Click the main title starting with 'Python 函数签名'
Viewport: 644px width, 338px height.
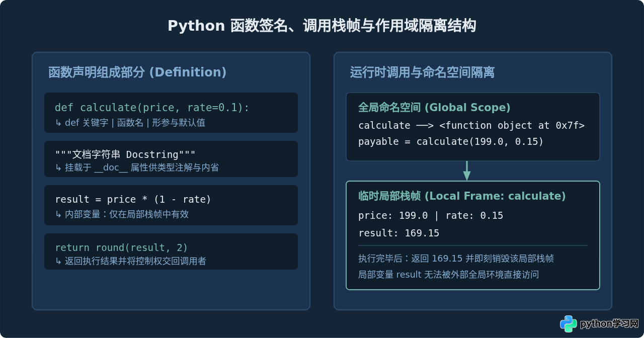[322, 26]
